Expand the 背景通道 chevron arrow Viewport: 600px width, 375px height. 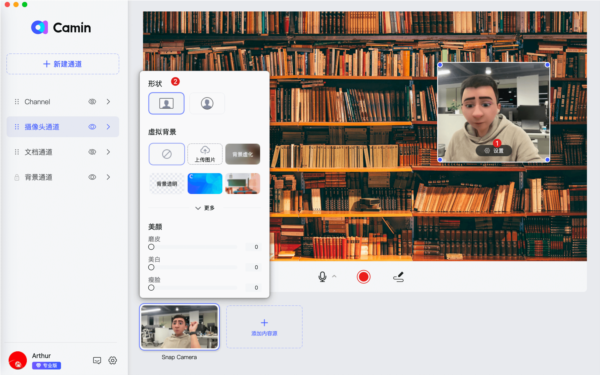tap(108, 177)
